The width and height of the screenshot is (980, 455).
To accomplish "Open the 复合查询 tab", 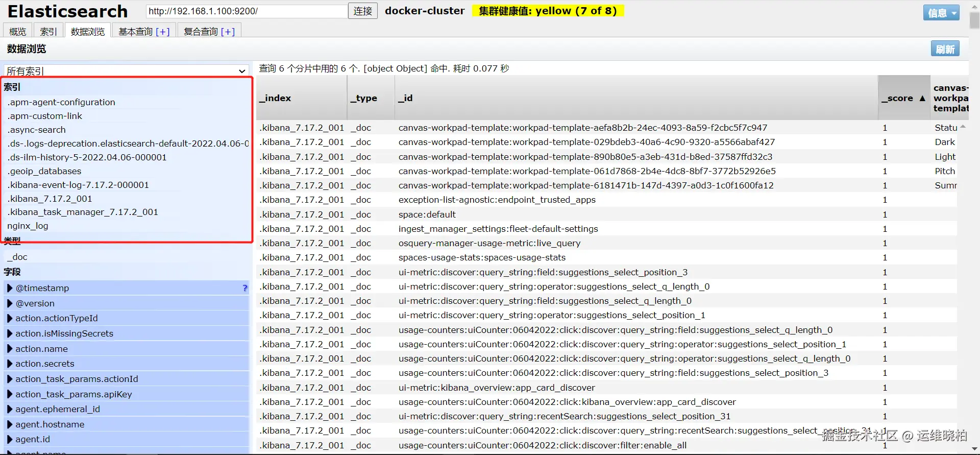I will 201,32.
